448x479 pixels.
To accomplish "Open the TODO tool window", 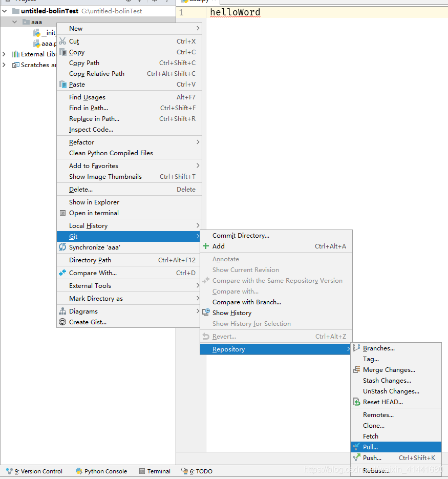I will (197, 471).
